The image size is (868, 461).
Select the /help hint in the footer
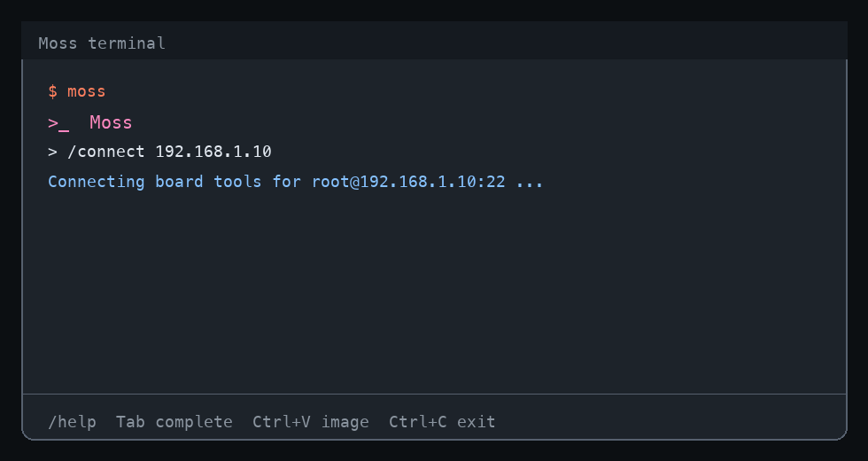point(72,422)
